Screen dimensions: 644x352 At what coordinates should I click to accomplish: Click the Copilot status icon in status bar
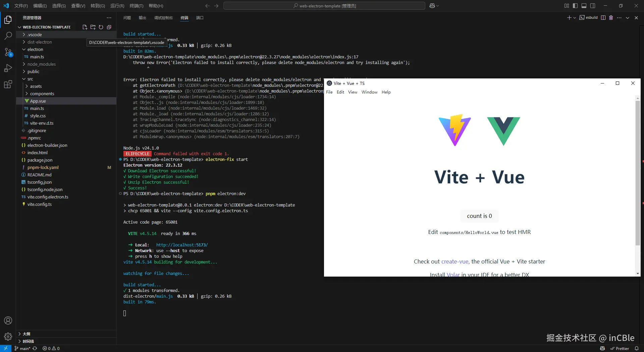[602, 348]
